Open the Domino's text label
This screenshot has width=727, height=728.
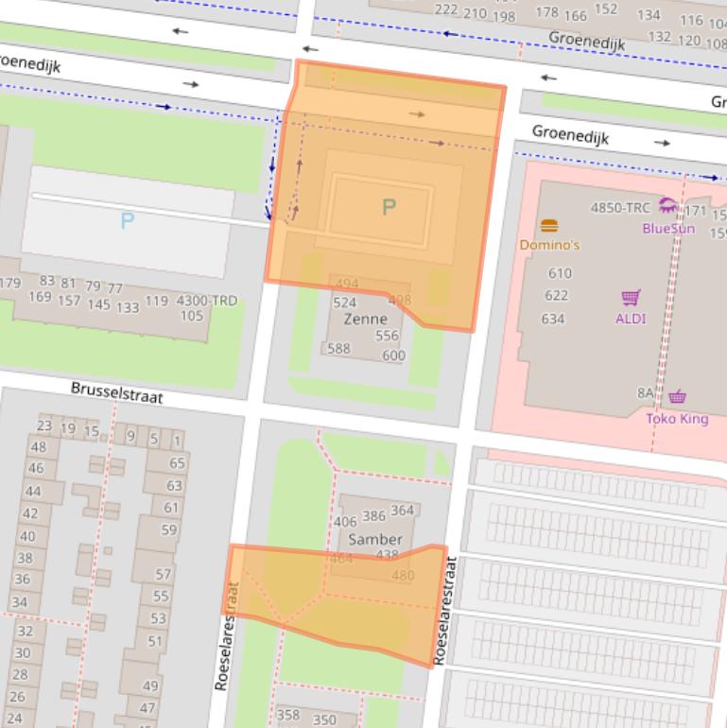pos(549,245)
